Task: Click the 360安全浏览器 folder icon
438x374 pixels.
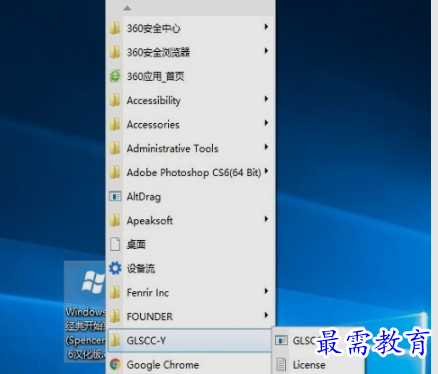Action: 115,52
